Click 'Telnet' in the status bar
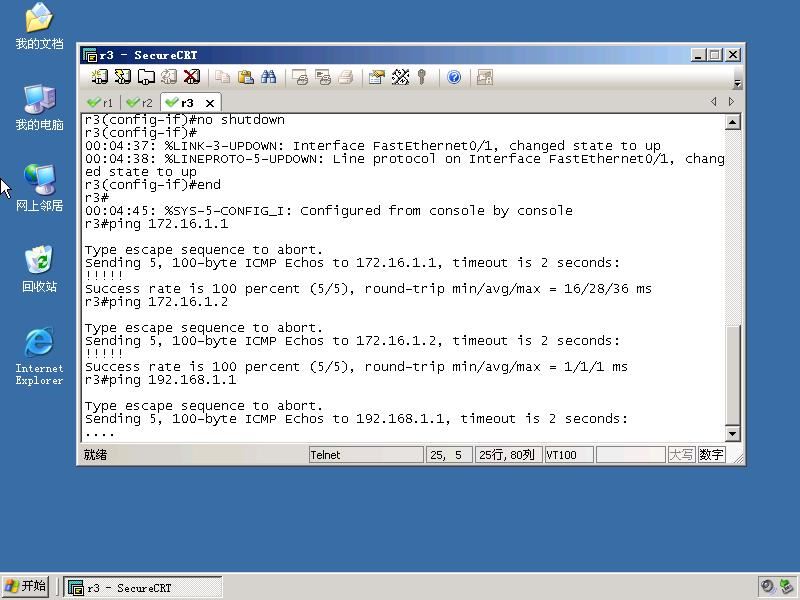The image size is (800, 600). pyautogui.click(x=366, y=455)
